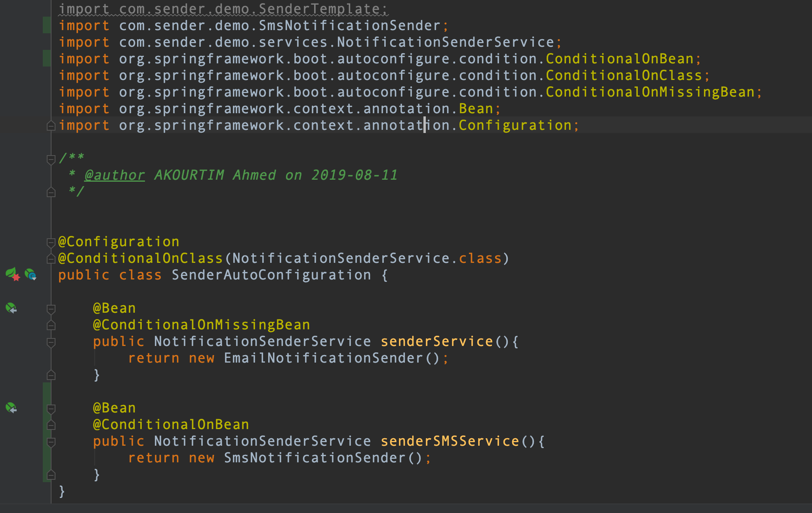Navigate via Spring bean icon next to senderService method
Screen dimensions: 812x513
pyautogui.click(x=11, y=308)
